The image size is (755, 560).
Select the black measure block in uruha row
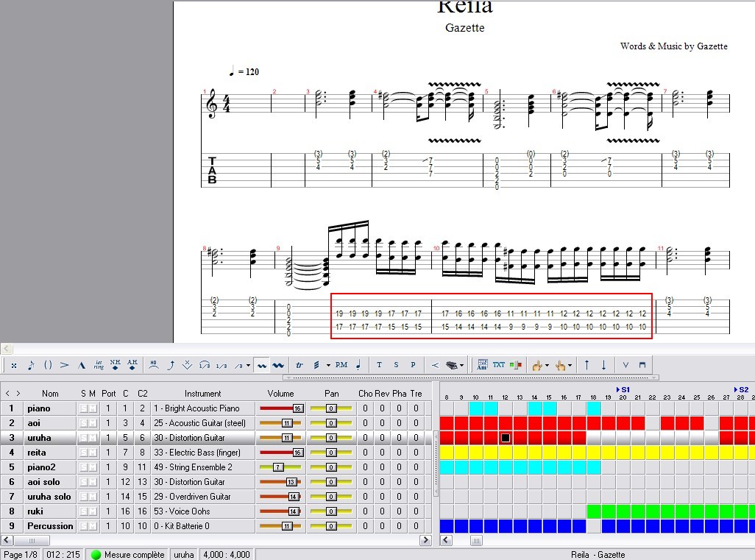[506, 438]
